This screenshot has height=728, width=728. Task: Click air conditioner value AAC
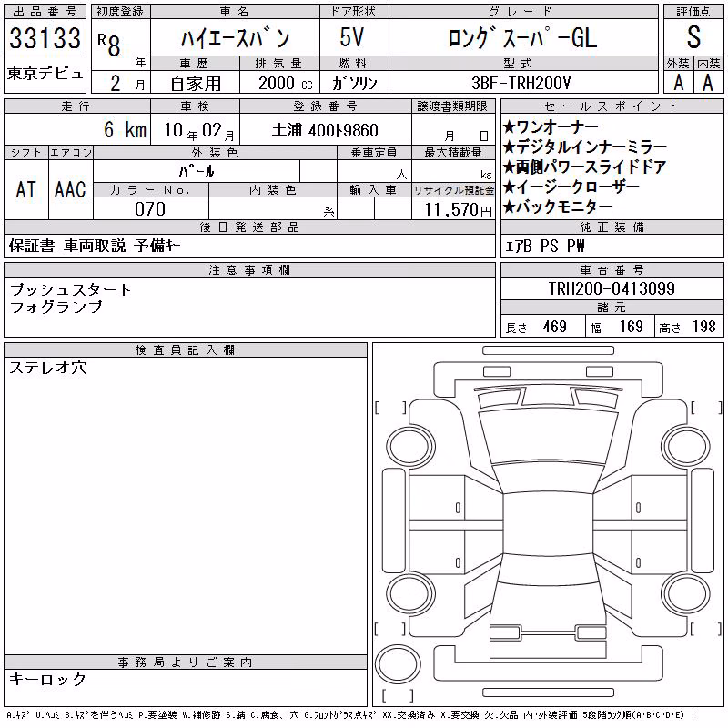pos(70,189)
